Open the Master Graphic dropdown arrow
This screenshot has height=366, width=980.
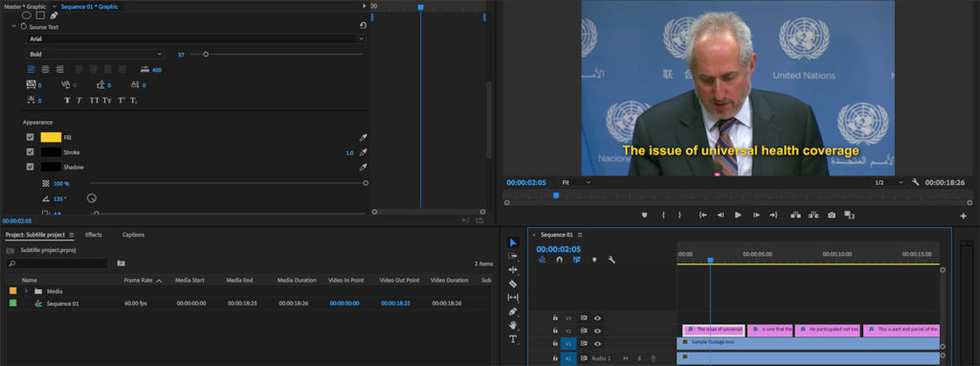[55, 7]
